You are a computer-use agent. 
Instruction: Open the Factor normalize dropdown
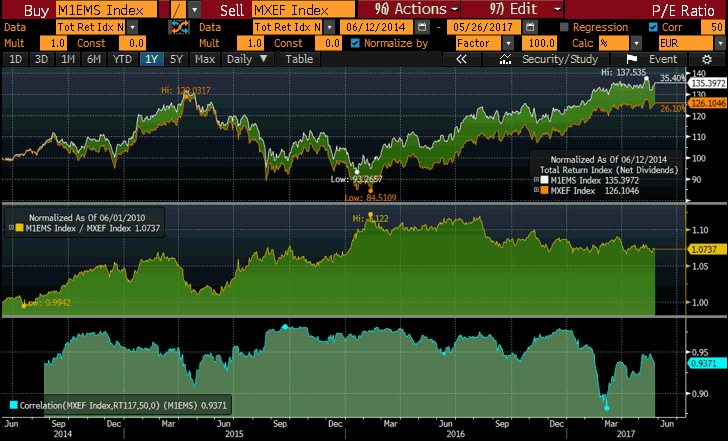508,44
